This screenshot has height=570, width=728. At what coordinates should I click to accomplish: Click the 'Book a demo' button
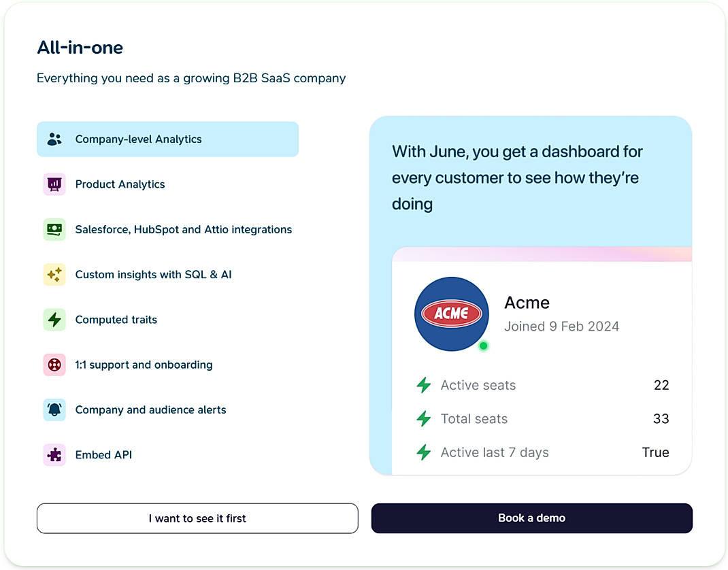(531, 518)
